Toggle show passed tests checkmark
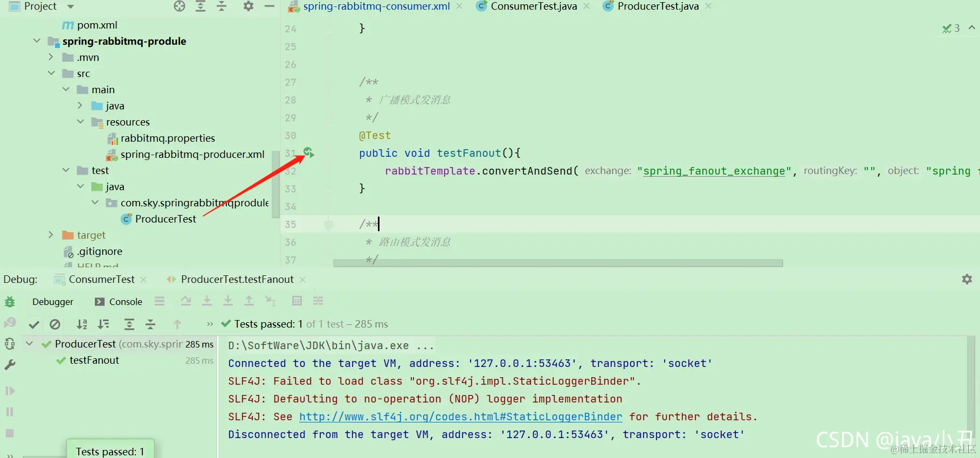980x458 pixels. [x=34, y=324]
